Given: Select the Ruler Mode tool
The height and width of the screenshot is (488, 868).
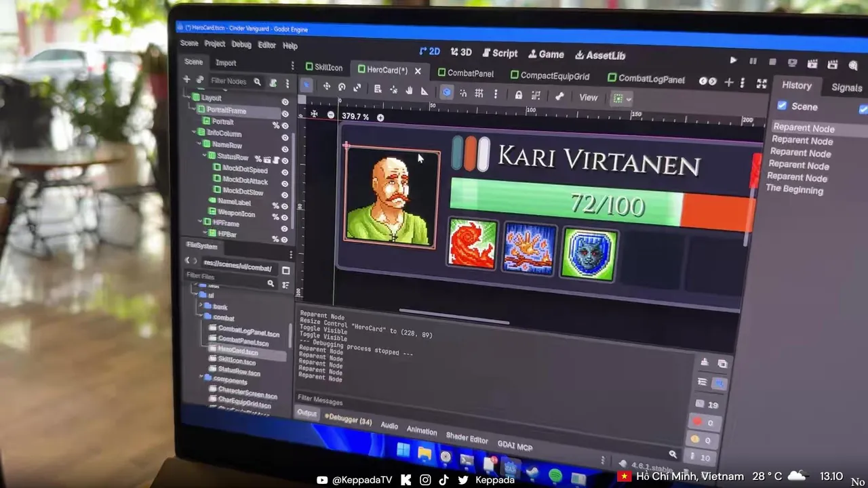Looking at the screenshot, I should click(x=425, y=91).
